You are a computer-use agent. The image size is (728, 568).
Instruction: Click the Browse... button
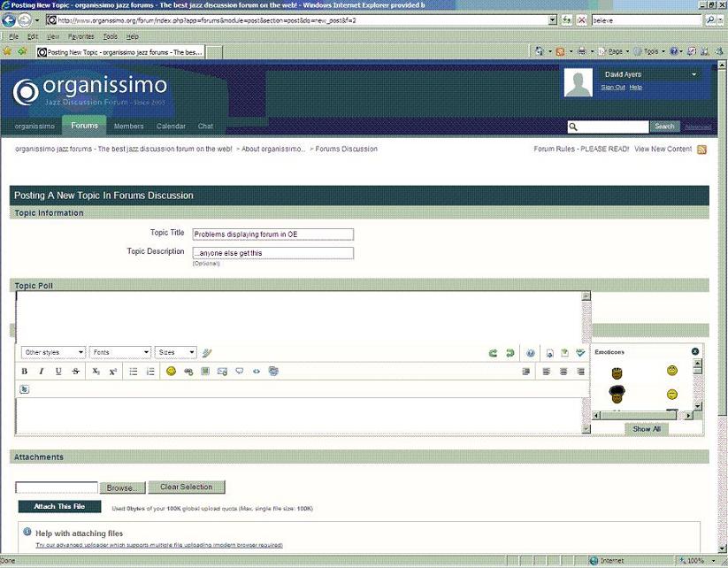123,487
